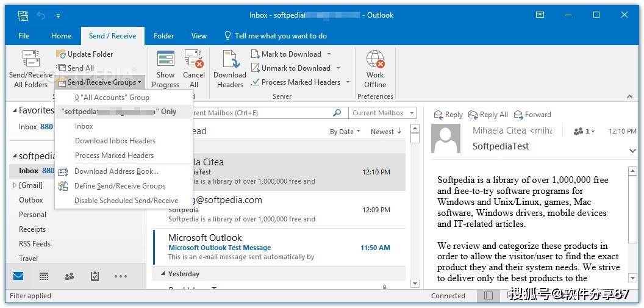Open the Send/Receive Groups dropdown
The height and width of the screenshot is (308, 644).
click(100, 82)
